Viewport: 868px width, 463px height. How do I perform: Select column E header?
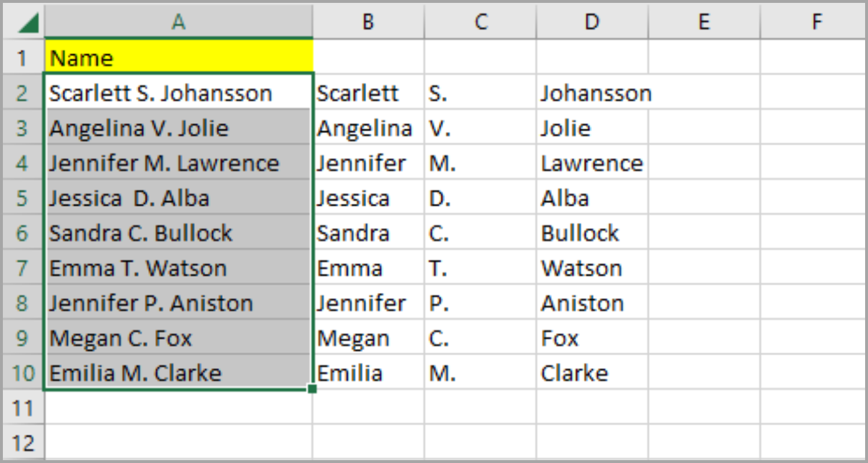704,22
